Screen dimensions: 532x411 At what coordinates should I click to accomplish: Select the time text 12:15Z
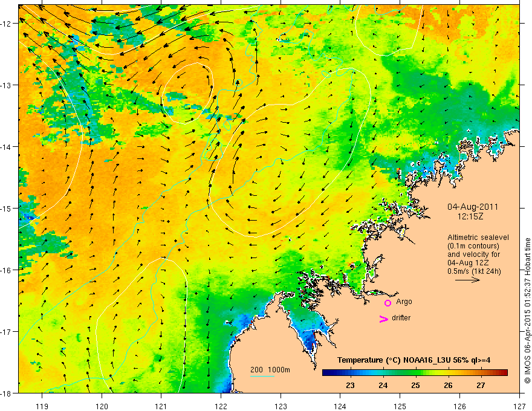pos(470,216)
